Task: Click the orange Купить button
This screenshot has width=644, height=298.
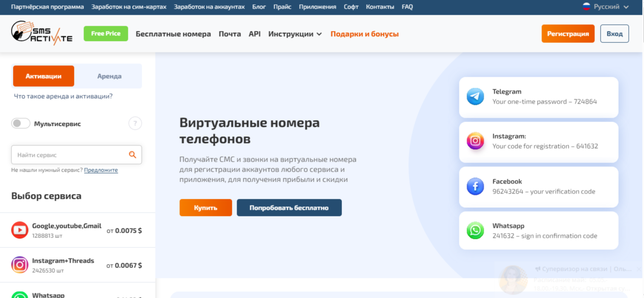Action: click(x=206, y=207)
